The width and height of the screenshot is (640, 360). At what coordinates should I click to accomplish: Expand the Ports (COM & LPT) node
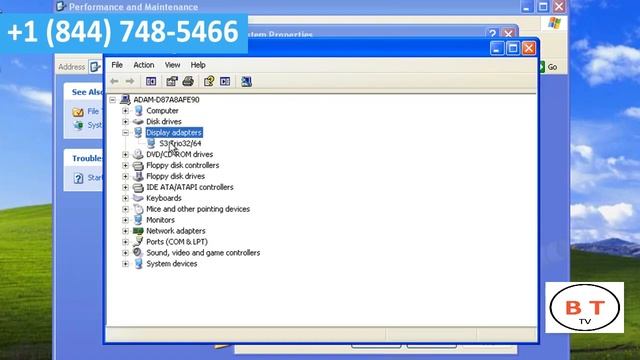click(x=125, y=242)
